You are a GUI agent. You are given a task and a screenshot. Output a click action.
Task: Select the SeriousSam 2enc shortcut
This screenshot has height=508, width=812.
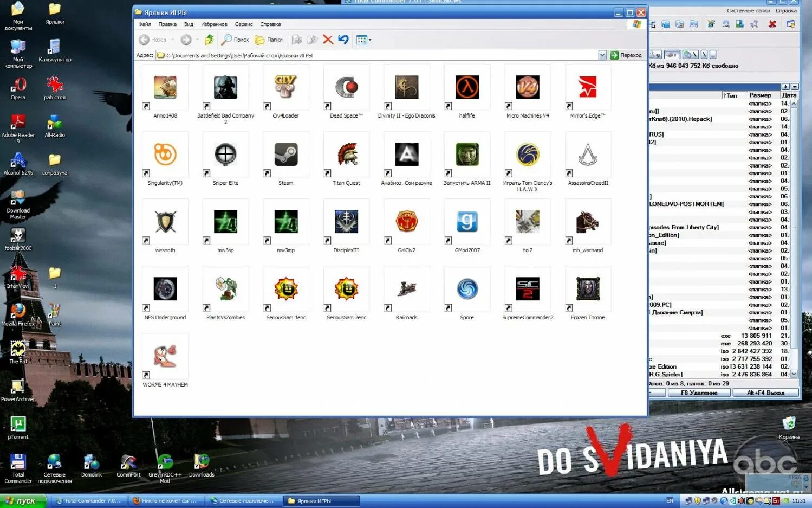[x=346, y=289]
